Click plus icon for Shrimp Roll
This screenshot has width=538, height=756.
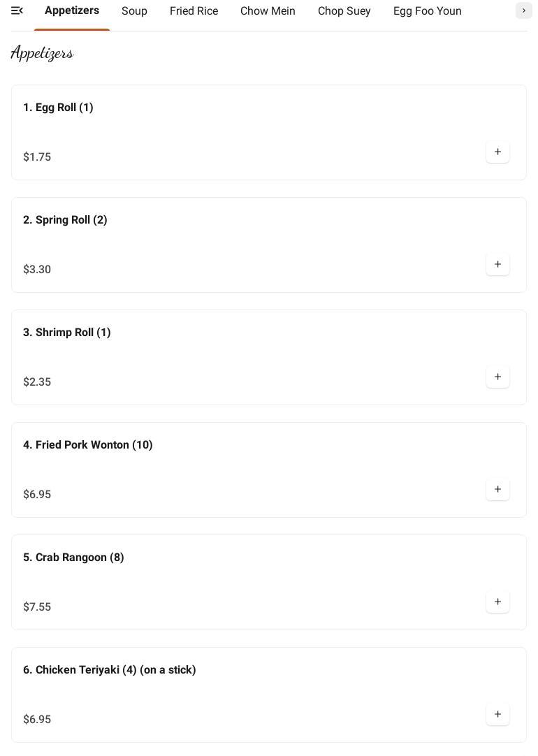click(497, 377)
